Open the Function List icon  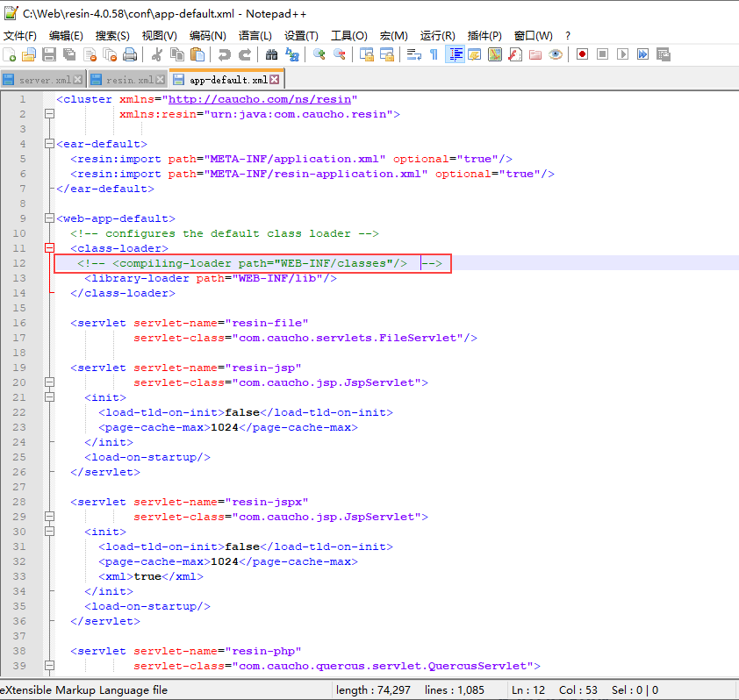click(515, 54)
